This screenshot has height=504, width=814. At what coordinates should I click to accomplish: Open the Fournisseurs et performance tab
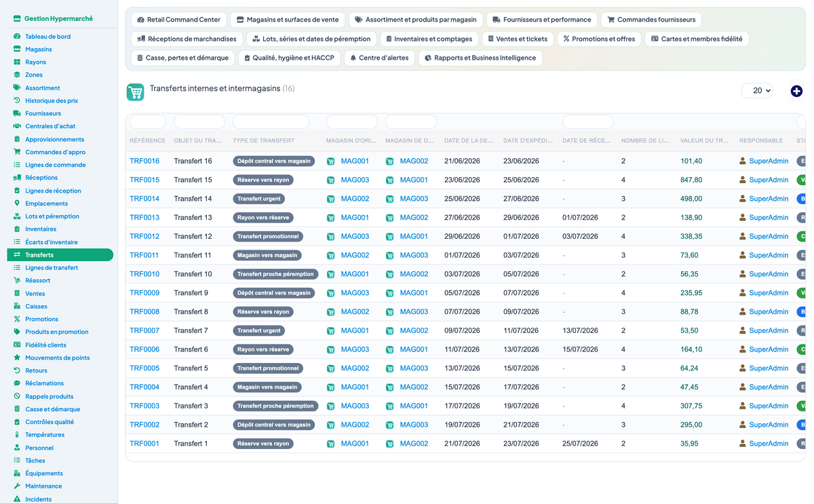[541, 20]
